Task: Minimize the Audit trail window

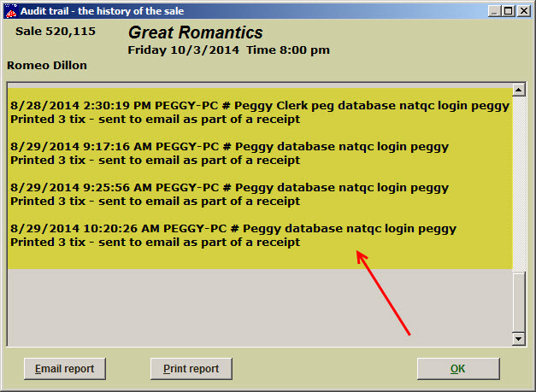Action: (x=494, y=11)
